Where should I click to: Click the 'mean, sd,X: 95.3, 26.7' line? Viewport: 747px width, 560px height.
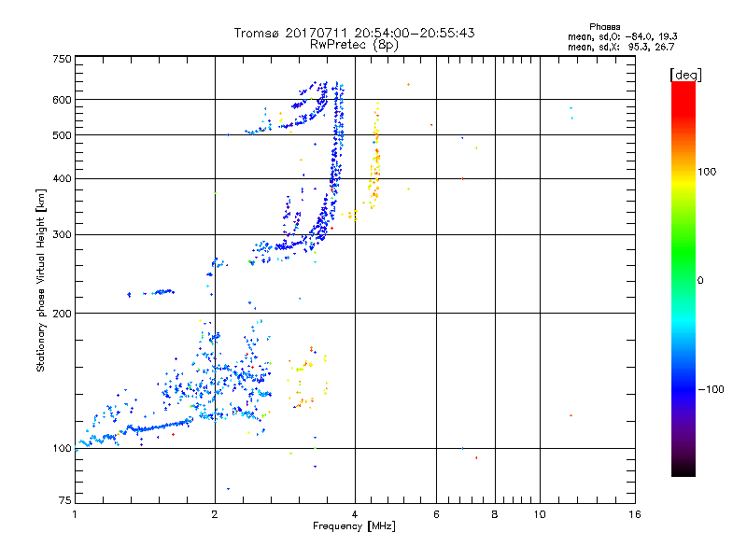621,47
